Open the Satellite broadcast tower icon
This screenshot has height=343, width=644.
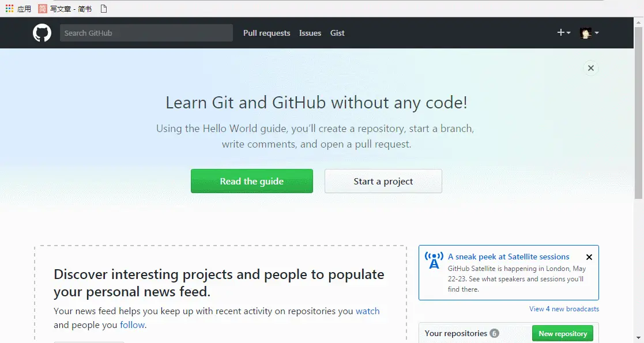click(x=434, y=261)
